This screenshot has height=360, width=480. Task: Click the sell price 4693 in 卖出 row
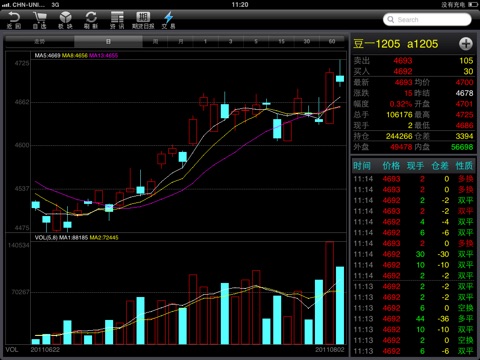403,61
